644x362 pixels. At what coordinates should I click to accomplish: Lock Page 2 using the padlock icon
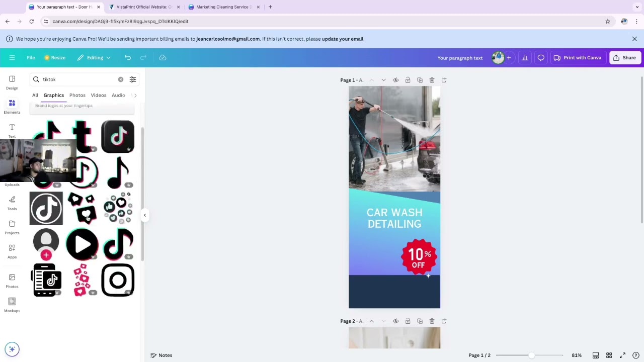pyautogui.click(x=408, y=321)
